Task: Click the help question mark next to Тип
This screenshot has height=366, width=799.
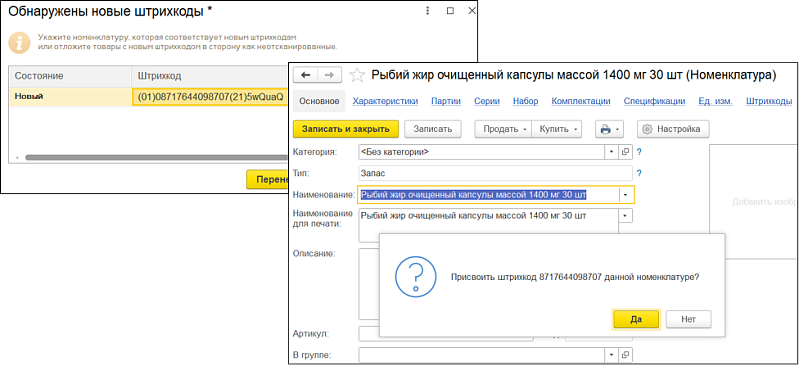Action: click(638, 173)
